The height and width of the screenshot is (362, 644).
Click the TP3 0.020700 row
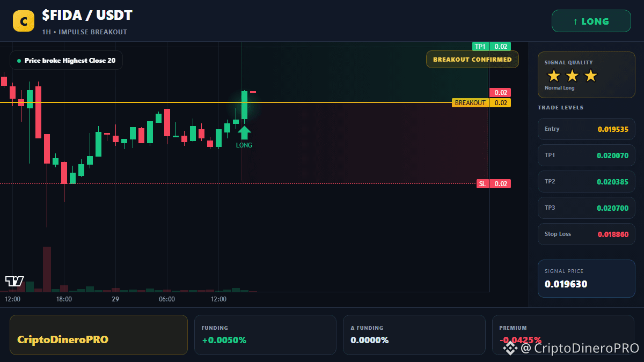(x=586, y=208)
